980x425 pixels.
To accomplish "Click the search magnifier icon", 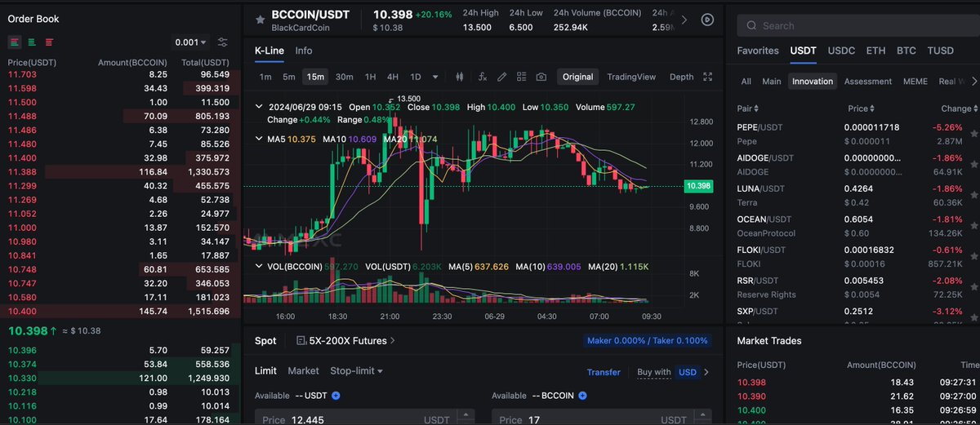I will click(752, 25).
